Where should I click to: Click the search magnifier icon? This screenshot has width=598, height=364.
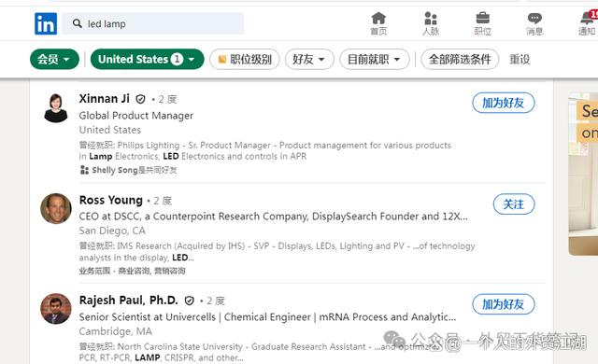[x=78, y=23]
